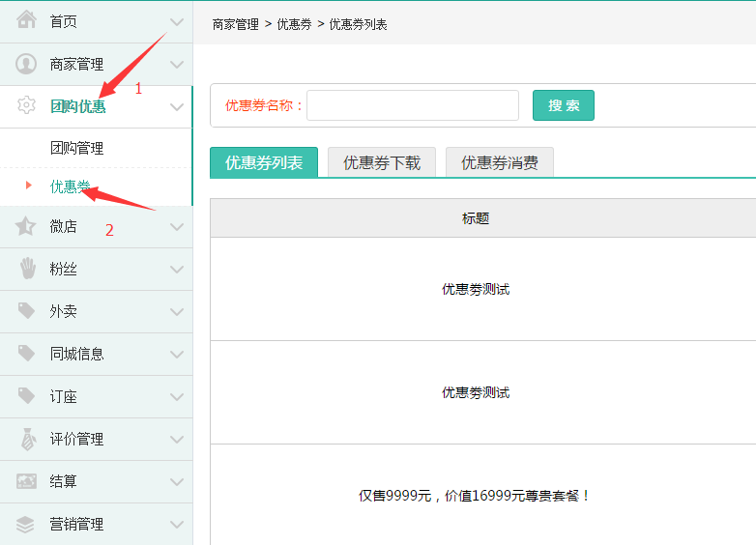Switch to the 优惠券消费 tab
756x545 pixels.
click(500, 162)
